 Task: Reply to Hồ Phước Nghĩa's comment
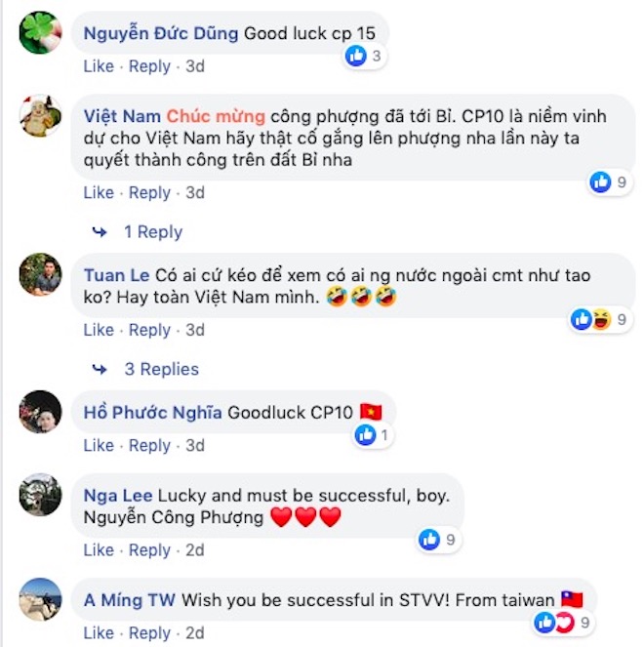point(149,445)
